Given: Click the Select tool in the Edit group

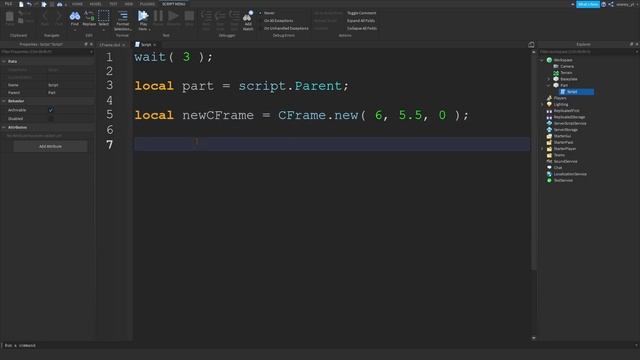Looking at the screenshot, I should click(104, 19).
